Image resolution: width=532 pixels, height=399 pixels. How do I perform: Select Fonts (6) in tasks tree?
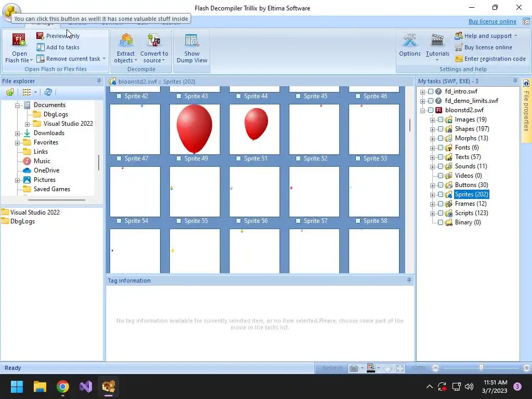pyautogui.click(x=467, y=148)
